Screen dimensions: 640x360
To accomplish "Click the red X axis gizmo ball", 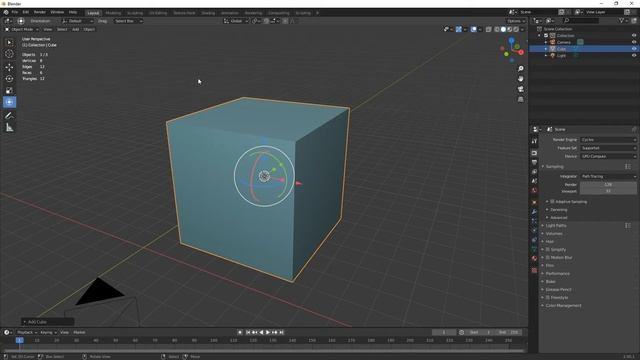I will tap(521, 52).
